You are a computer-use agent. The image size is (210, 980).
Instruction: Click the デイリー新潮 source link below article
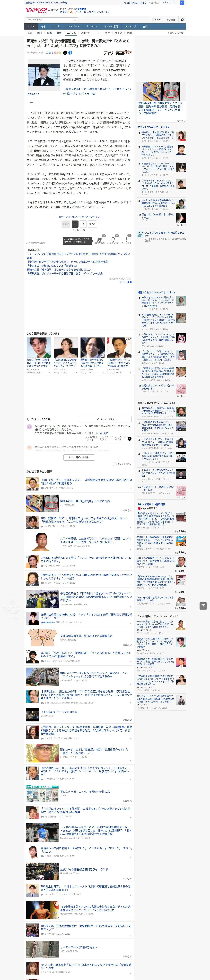(126, 282)
